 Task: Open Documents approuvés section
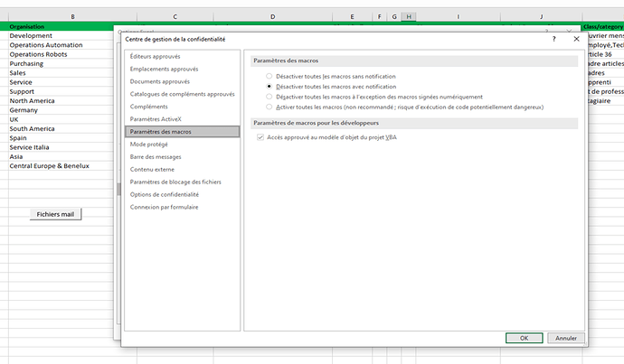(183, 81)
